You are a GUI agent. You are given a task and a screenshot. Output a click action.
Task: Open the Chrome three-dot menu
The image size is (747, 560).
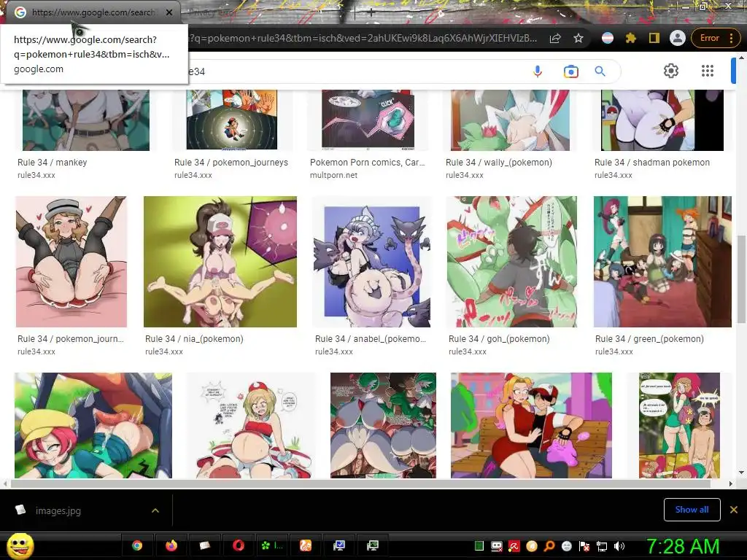731,38
